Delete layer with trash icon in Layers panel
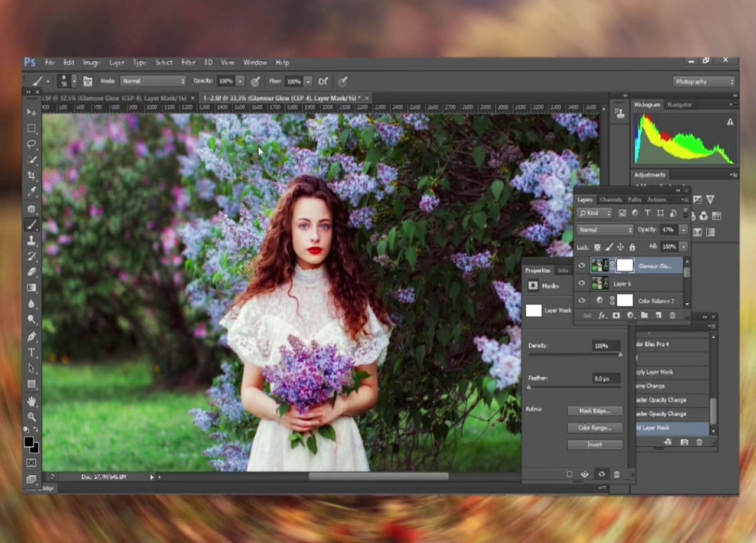Screen dimensions: 756x543 [672, 316]
